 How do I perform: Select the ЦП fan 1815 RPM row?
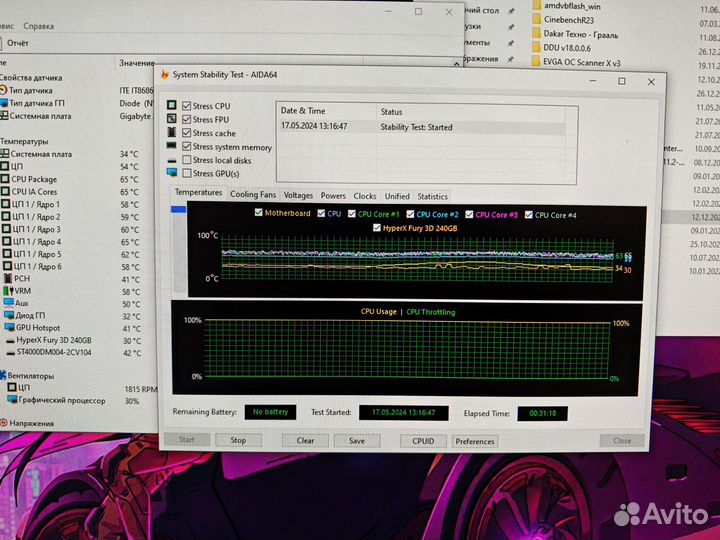[x=78, y=388]
